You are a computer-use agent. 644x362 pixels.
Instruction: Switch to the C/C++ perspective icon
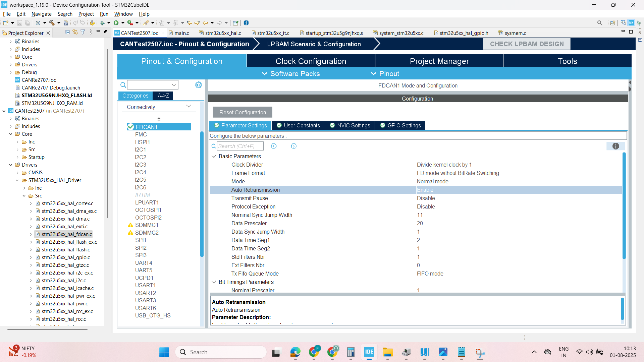point(623,22)
